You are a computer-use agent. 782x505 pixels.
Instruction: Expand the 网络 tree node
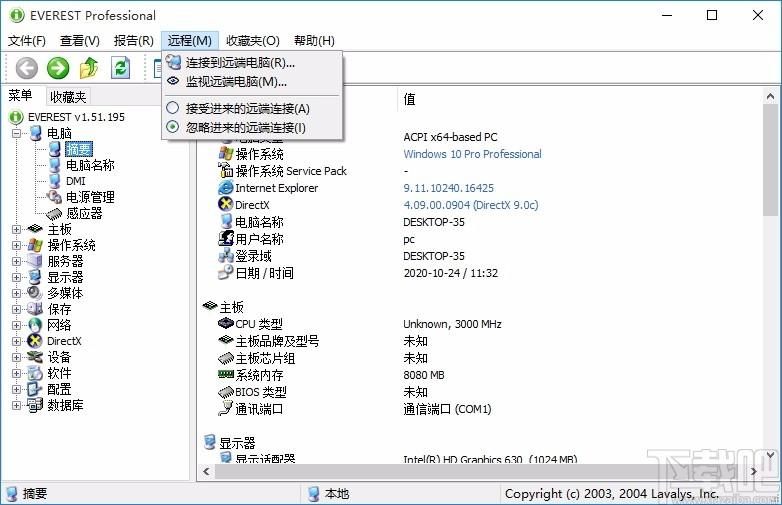coord(16,325)
